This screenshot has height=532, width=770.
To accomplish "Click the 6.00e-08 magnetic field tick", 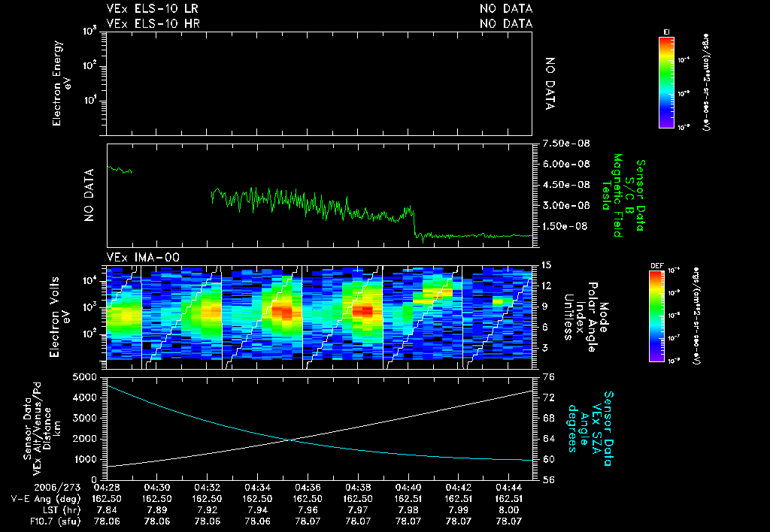I will click(x=566, y=164).
